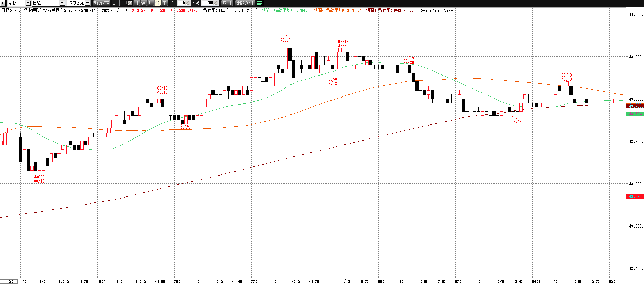The height and width of the screenshot is (286, 644).
Task: Expand the 先物 instrument type dropdown
Action: tap(28, 3)
